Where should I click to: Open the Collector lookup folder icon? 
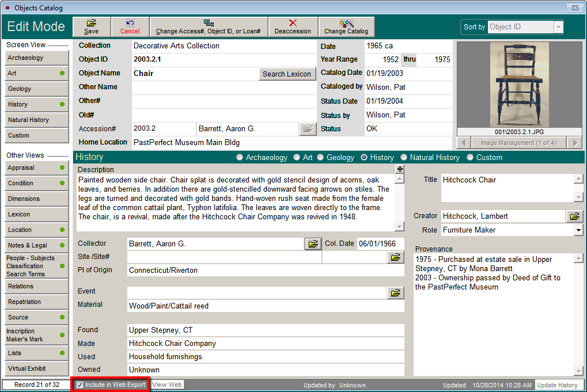tap(313, 243)
